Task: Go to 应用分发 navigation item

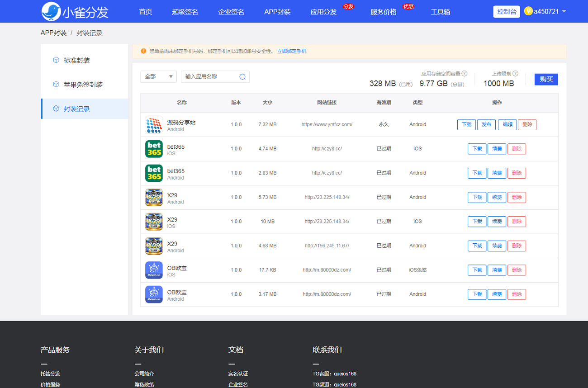Action: click(x=323, y=12)
